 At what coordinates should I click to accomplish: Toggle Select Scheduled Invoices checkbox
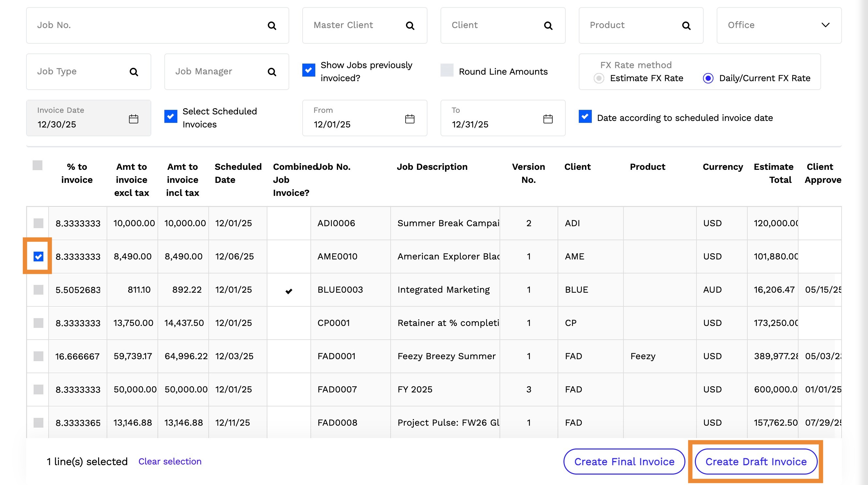click(171, 117)
